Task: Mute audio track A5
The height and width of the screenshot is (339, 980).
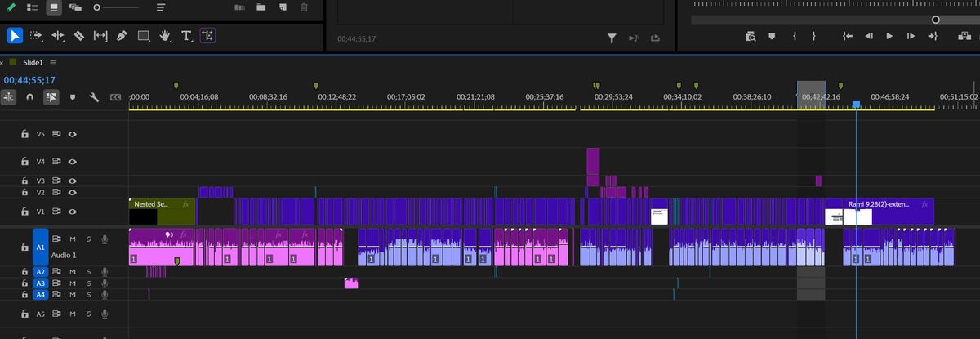Action: point(73,314)
